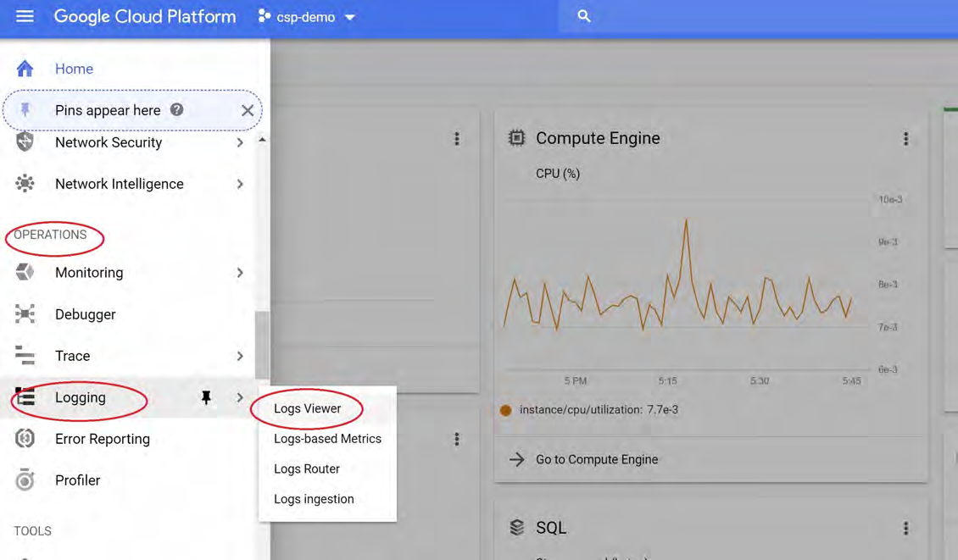
Task: Select Logs ingestion from the submenu
Action: [x=314, y=499]
